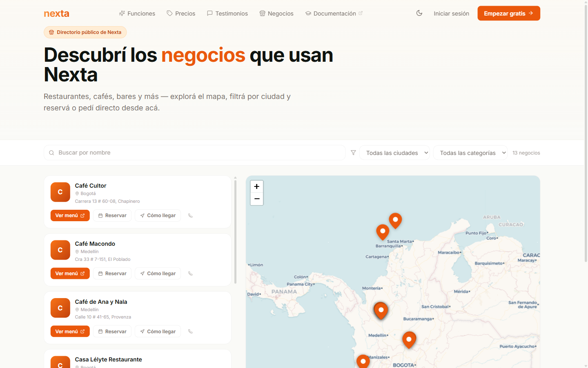Open the Funciones menu item
This screenshot has height=368, width=588.
[x=137, y=13]
